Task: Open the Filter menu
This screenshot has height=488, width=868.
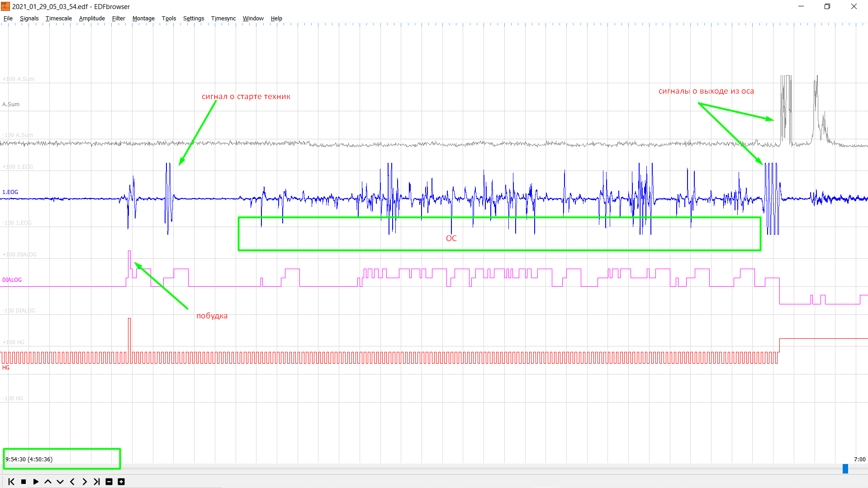Action: (x=119, y=19)
